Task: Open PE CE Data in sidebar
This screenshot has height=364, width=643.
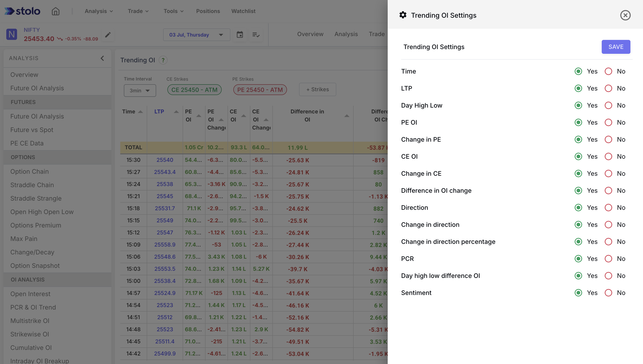Action: pos(27,143)
